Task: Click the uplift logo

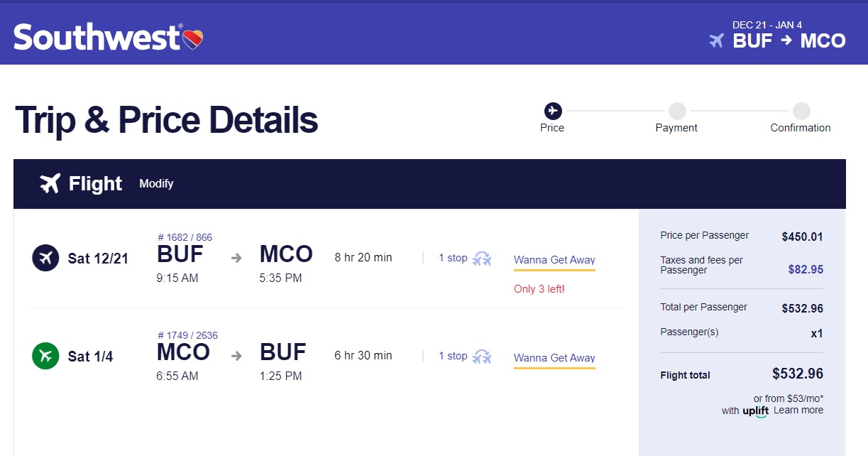Action: (756, 411)
